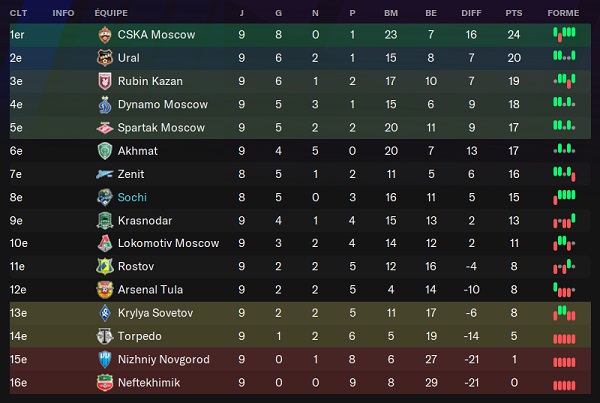This screenshot has width=600, height=403.
Task: Select the Akhmat team name
Action: (x=137, y=151)
